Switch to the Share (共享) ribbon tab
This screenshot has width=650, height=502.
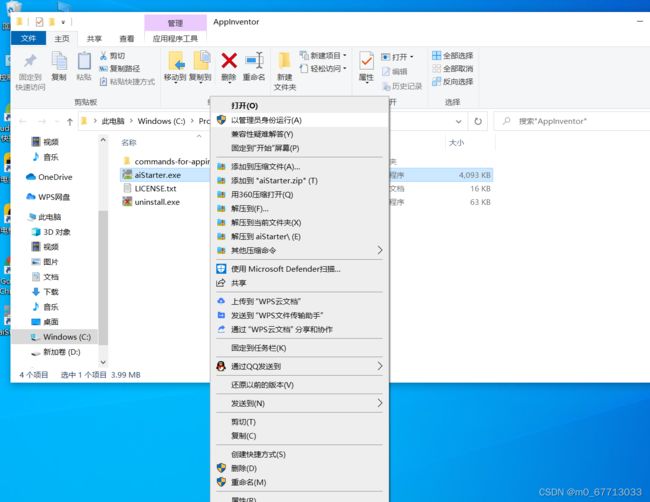pyautogui.click(x=95, y=39)
